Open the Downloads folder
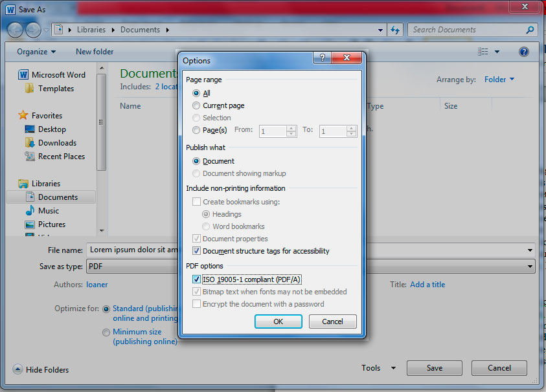The image size is (546, 392). (51, 142)
